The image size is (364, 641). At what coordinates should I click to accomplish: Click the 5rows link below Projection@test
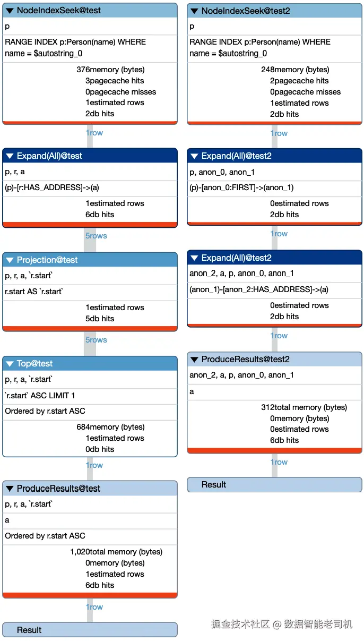[x=96, y=340]
